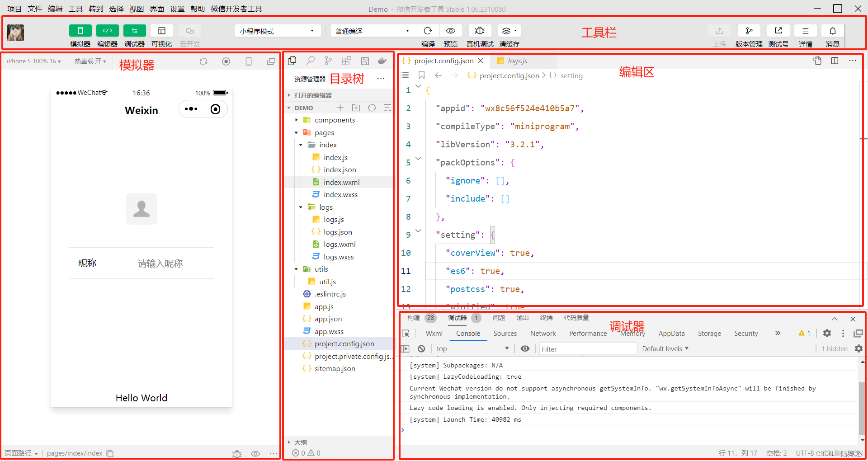The width and height of the screenshot is (868, 461).
Task: Open the Wxml devtools tab
Action: tap(434, 334)
